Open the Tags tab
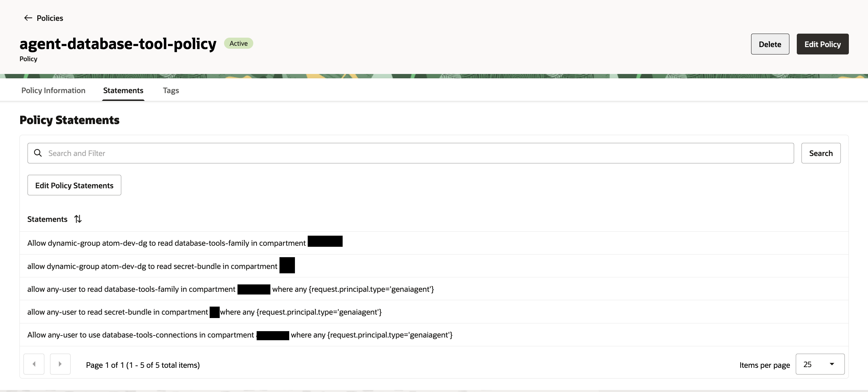 (171, 90)
